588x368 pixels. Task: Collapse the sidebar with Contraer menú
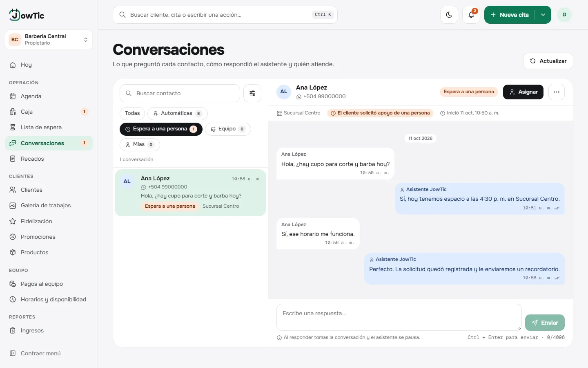(49, 353)
